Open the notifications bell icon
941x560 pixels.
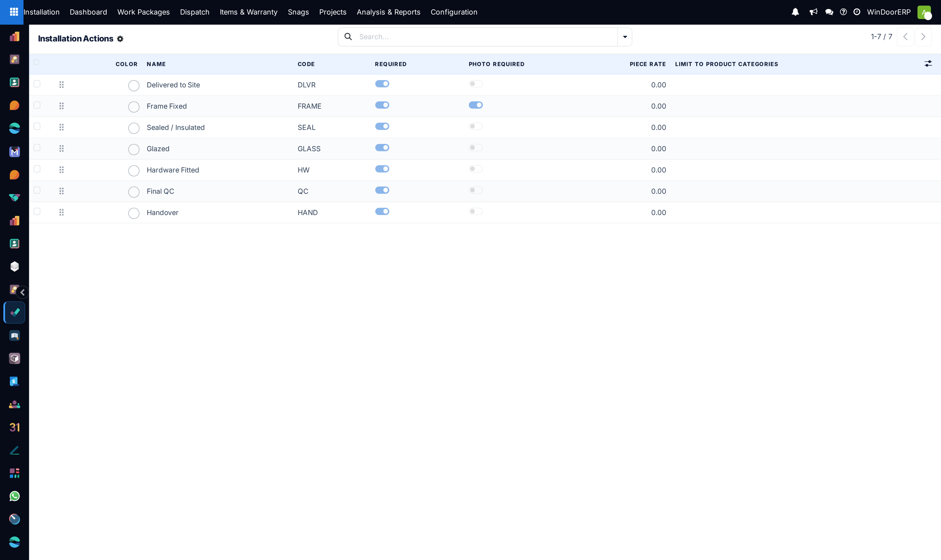point(795,12)
